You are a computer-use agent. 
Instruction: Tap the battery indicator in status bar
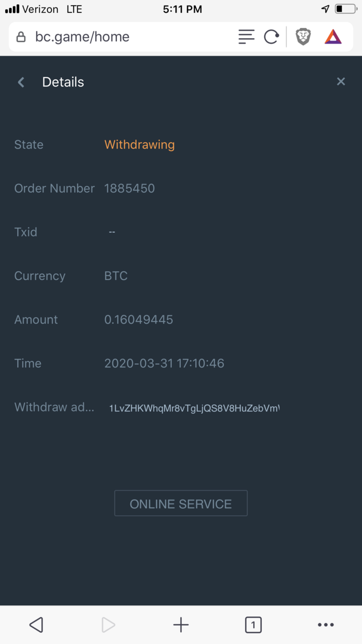point(345,9)
